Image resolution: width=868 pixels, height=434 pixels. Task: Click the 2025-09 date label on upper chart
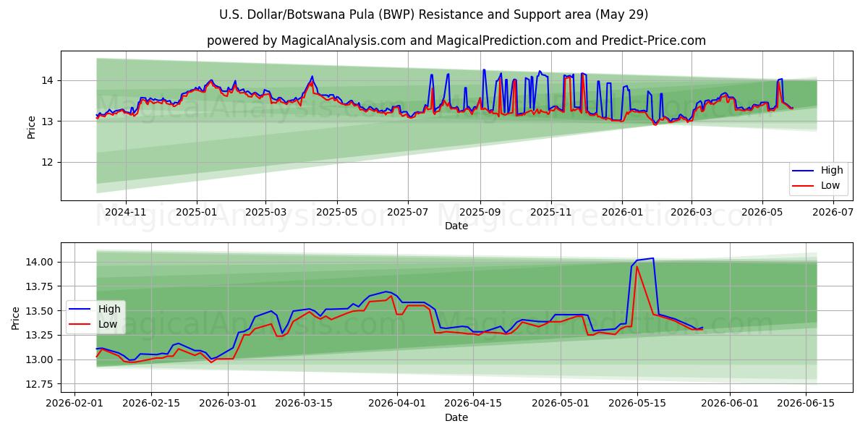coord(480,213)
